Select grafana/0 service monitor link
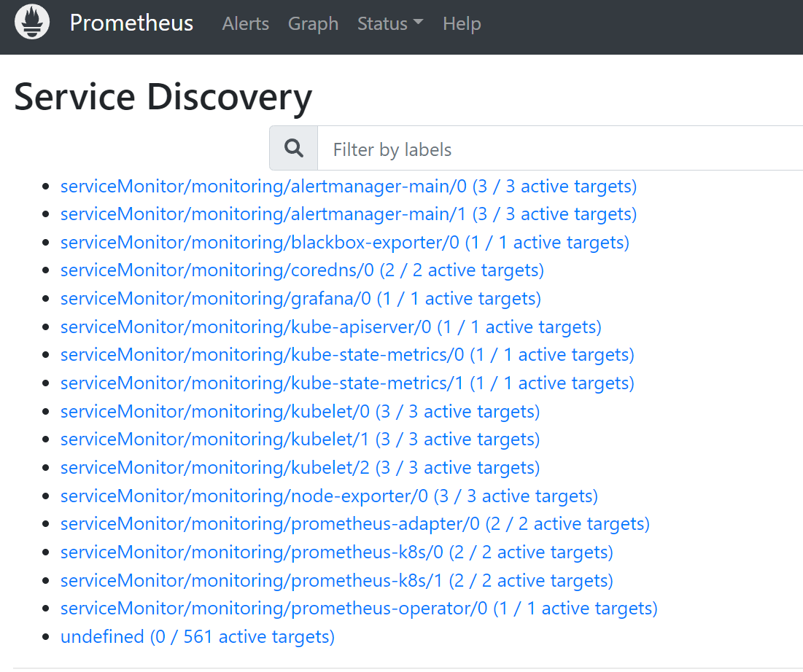The width and height of the screenshot is (803, 672). click(300, 299)
